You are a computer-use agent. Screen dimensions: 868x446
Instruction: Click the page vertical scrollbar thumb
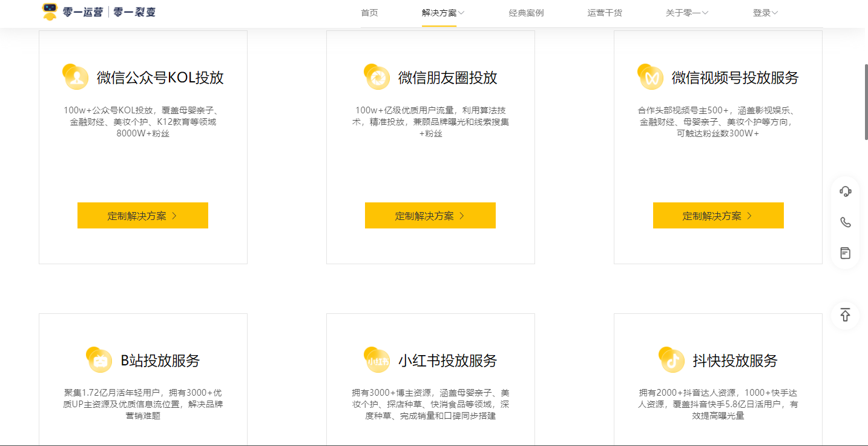(x=866, y=102)
